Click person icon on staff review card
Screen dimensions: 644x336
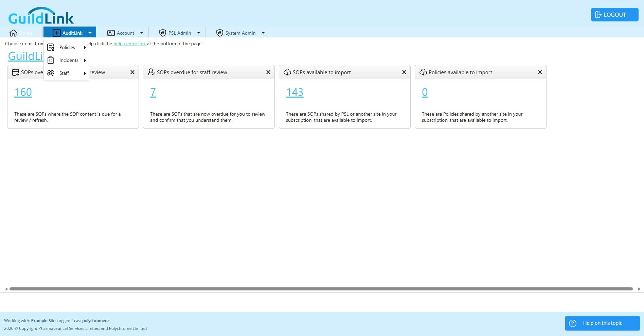pyautogui.click(x=151, y=72)
